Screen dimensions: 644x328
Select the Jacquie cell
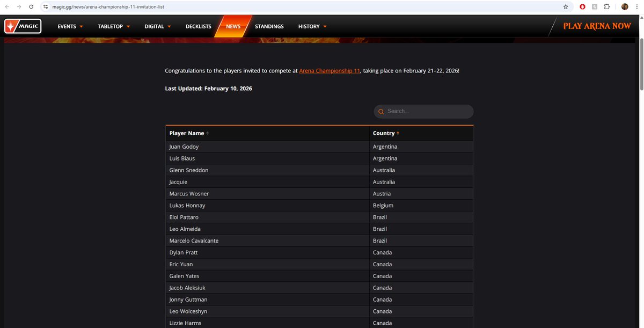pyautogui.click(x=267, y=182)
